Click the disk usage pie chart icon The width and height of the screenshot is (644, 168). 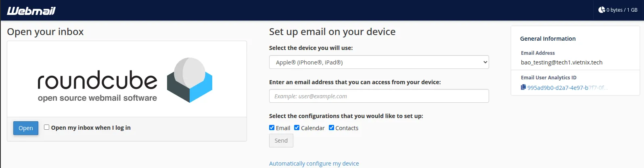[602, 10]
